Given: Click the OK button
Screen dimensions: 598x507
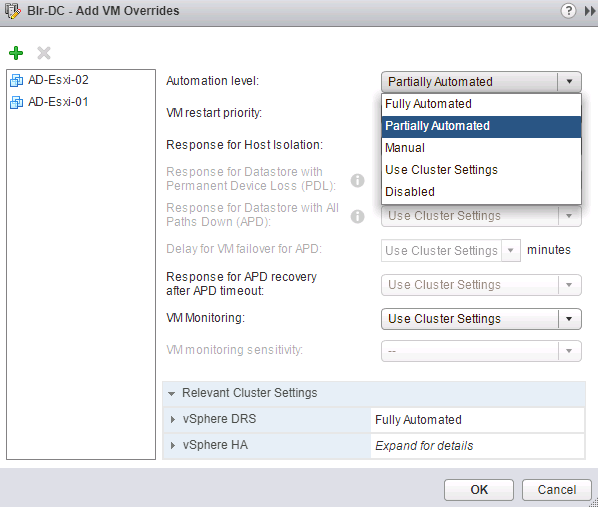Looking at the screenshot, I should [479, 490].
